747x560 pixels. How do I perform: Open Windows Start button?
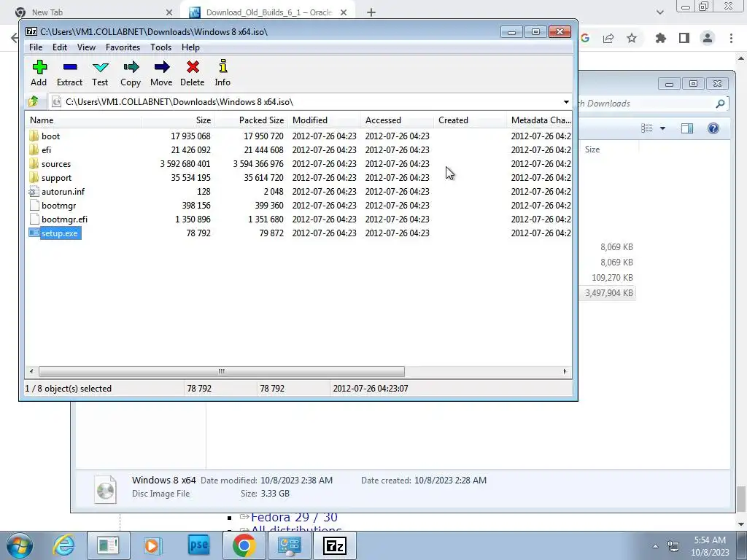click(19, 545)
